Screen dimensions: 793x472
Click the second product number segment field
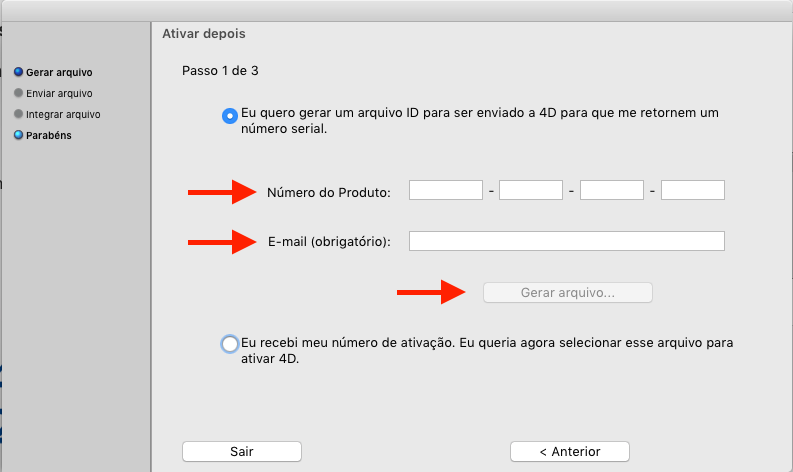coord(531,190)
